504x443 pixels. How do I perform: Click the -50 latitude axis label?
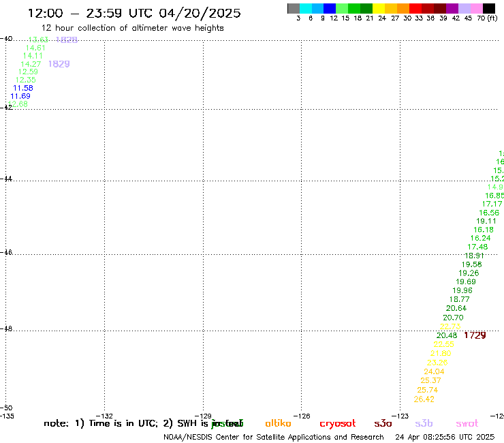click(x=6, y=408)
